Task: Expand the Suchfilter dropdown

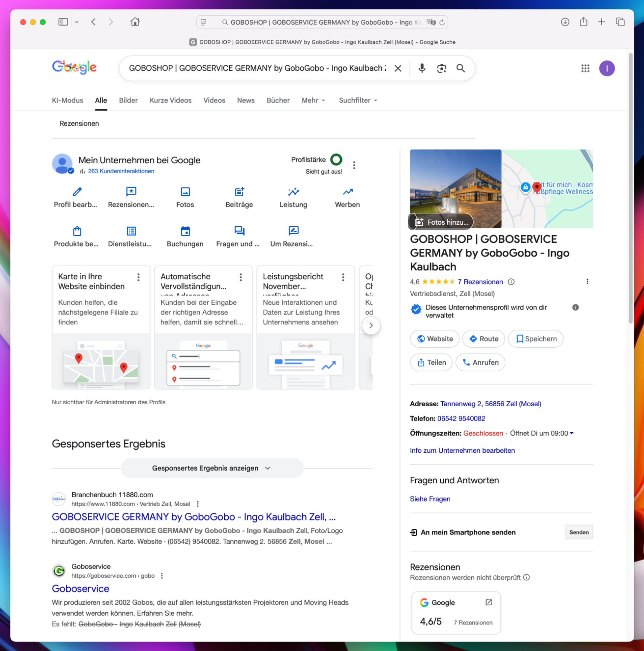Action: tap(358, 100)
